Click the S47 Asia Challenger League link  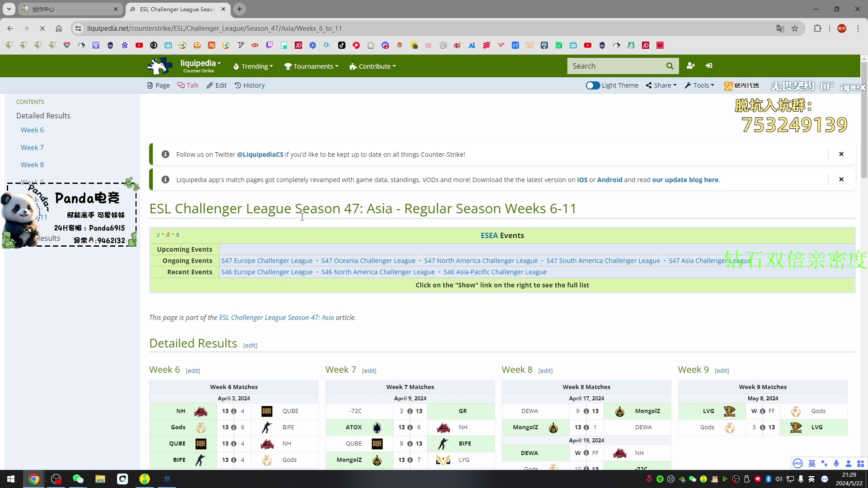[711, 260]
